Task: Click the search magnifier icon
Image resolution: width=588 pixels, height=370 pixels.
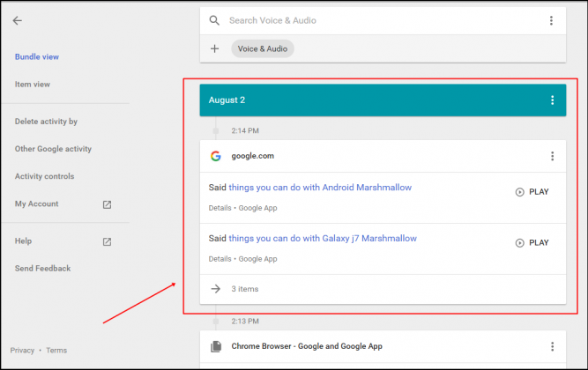Action: (x=214, y=20)
